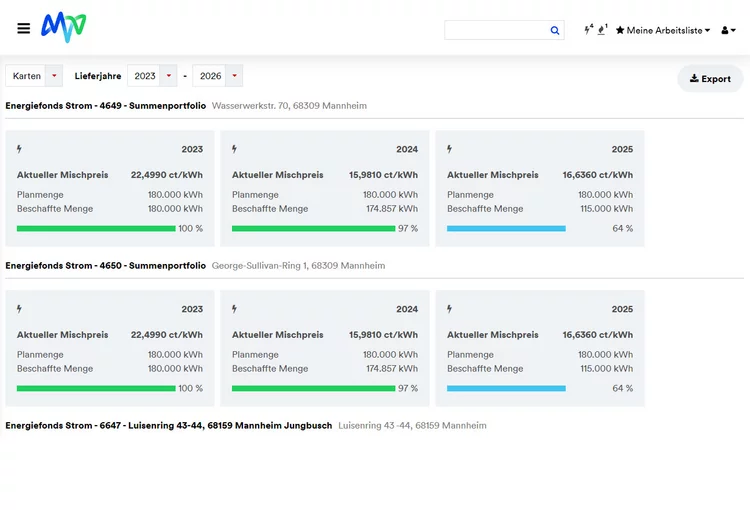Viewport: 750px width, 510px height.
Task: Click lightning icon on portfolio 4650 card 2024
Action: tap(234, 309)
